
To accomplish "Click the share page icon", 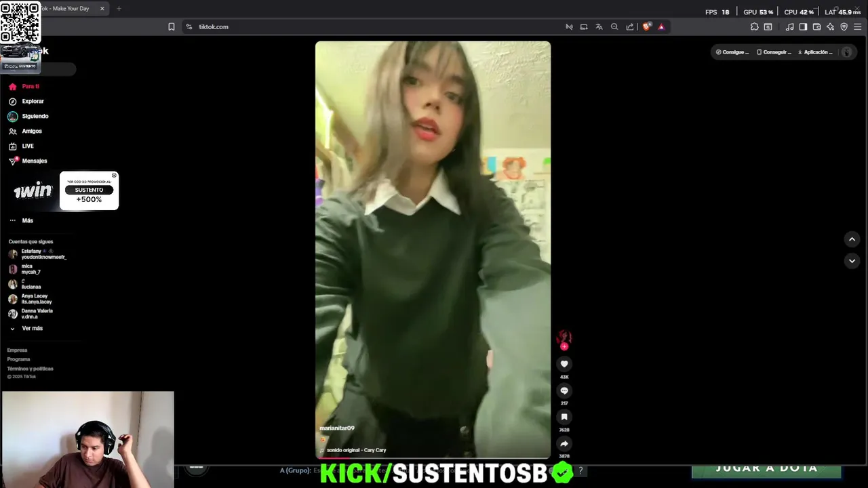I will click(x=630, y=27).
